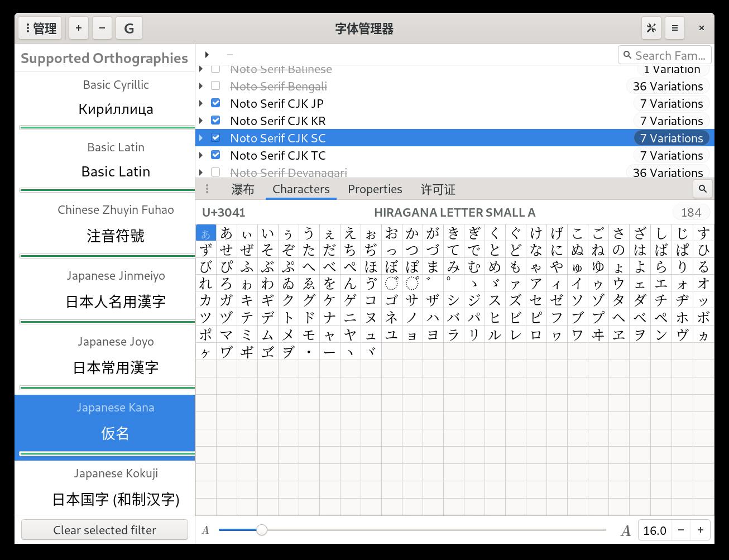Screen dimensions: 729x560
Task: Click the character search magnifier button
Action: tap(703, 189)
